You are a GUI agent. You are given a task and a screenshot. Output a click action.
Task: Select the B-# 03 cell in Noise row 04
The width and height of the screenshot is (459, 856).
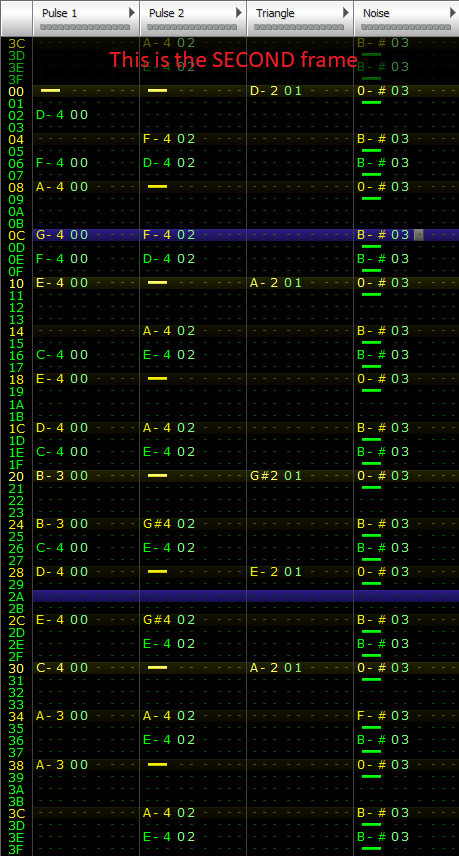click(383, 139)
